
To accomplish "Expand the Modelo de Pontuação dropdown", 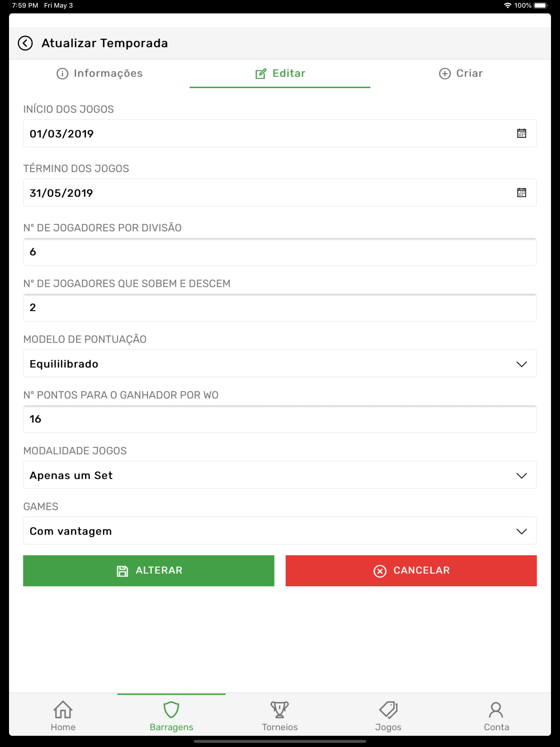I will 280,363.
